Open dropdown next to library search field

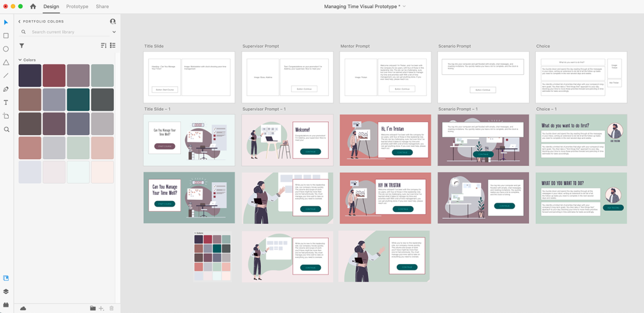[x=114, y=32]
